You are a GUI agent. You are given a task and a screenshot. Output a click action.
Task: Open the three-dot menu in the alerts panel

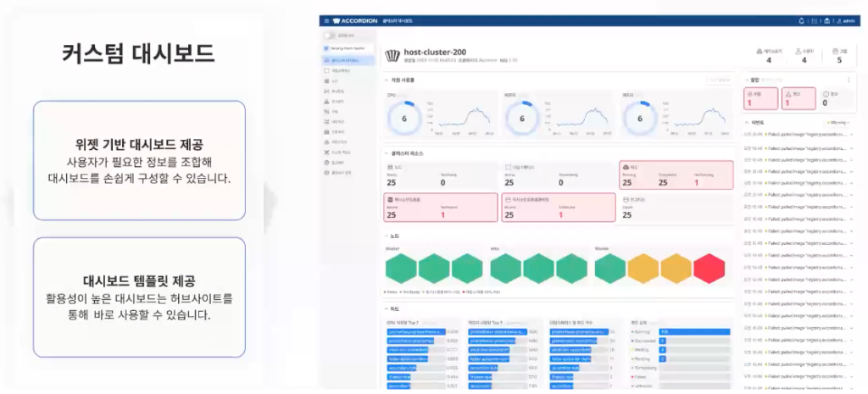click(x=849, y=80)
